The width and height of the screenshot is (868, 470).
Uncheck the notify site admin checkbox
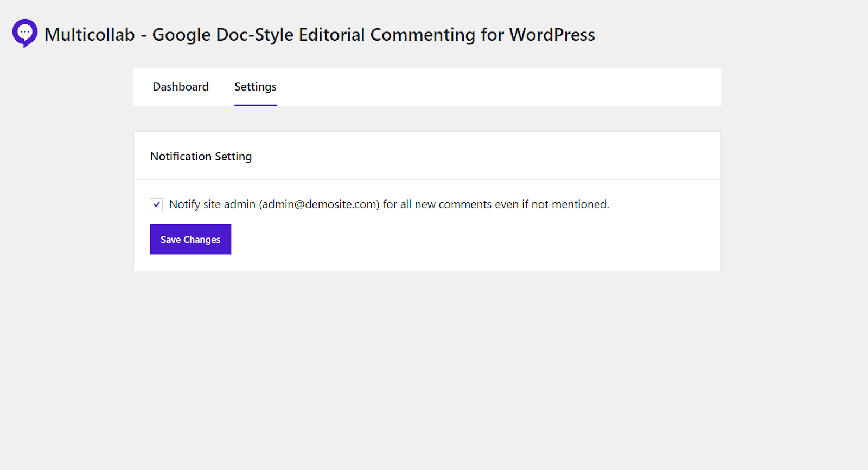pyautogui.click(x=156, y=204)
